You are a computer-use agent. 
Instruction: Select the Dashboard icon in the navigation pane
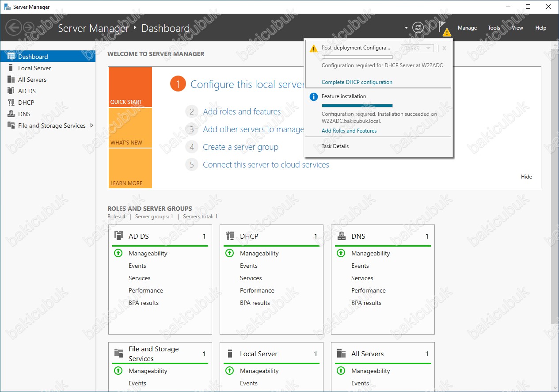point(11,57)
